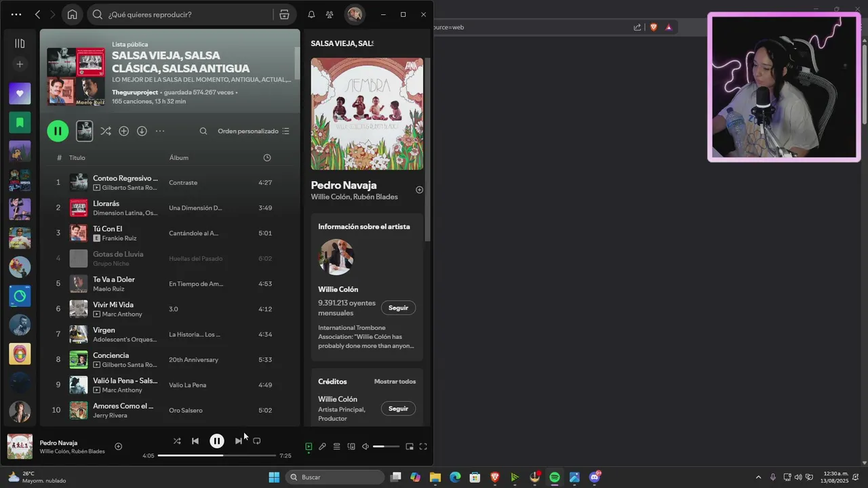Open user profile avatar menu
Viewport: 868px width, 488px height.
(x=354, y=14)
